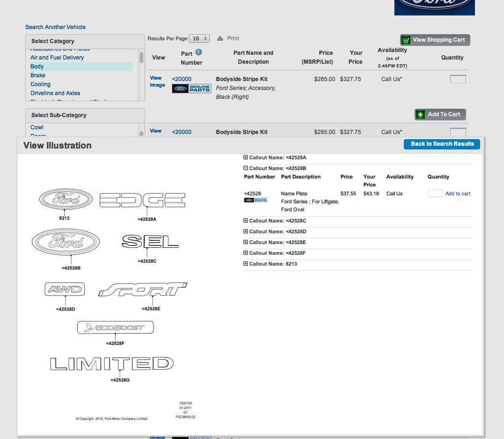The width and height of the screenshot is (504, 439).
Task: Expand Callout Name <42528A
Action: coord(246,158)
